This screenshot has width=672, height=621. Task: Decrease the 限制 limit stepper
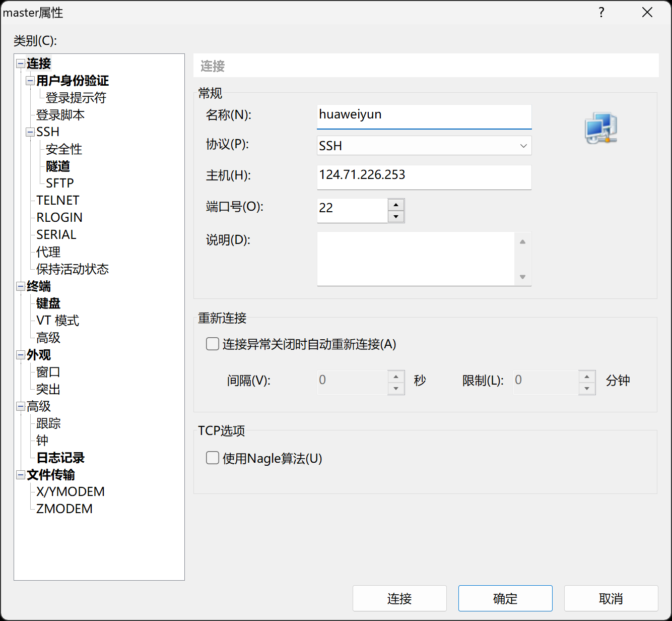(x=587, y=389)
